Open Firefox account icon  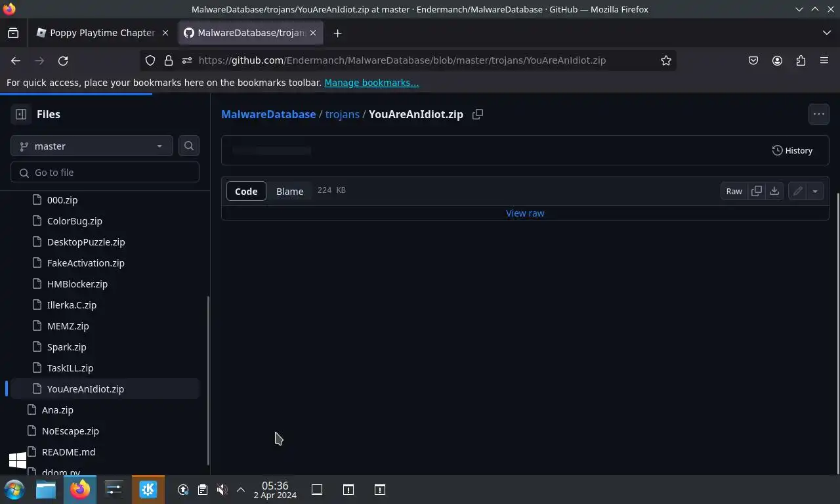coord(777,60)
